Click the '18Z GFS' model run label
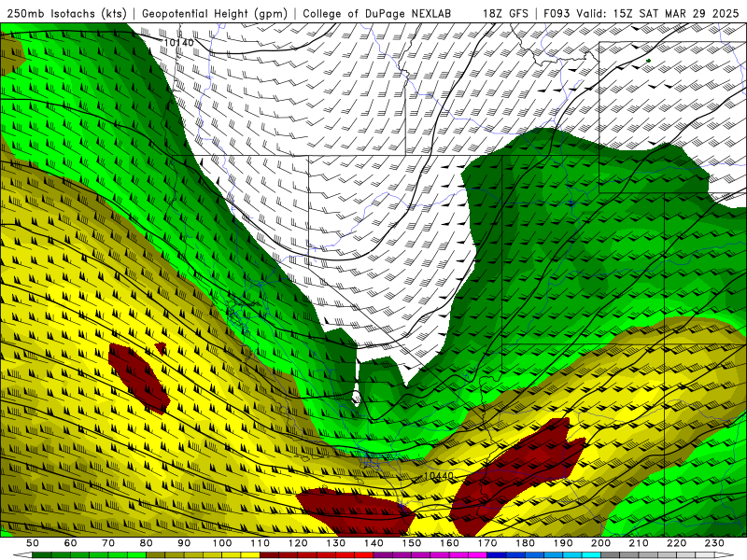 505,13
